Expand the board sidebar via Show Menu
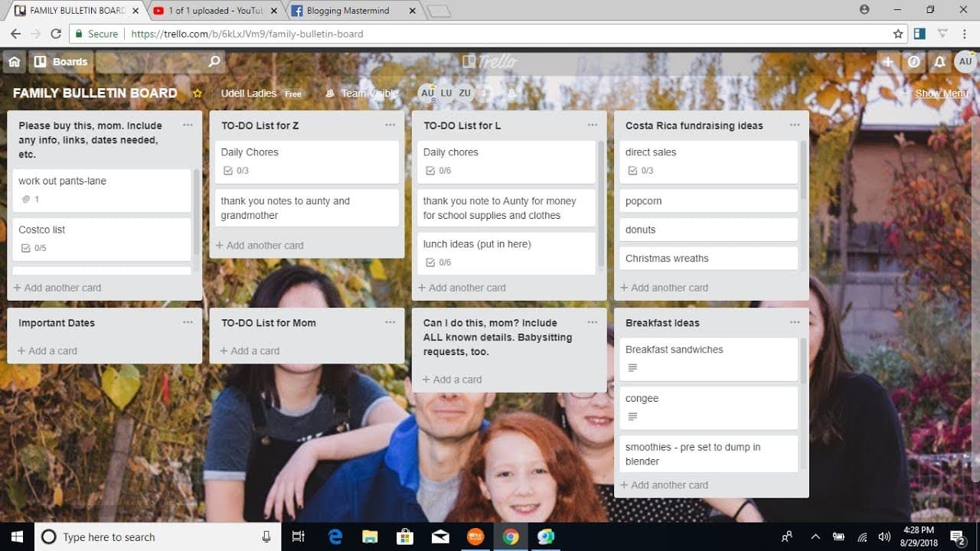The image size is (980, 551). click(x=941, y=93)
